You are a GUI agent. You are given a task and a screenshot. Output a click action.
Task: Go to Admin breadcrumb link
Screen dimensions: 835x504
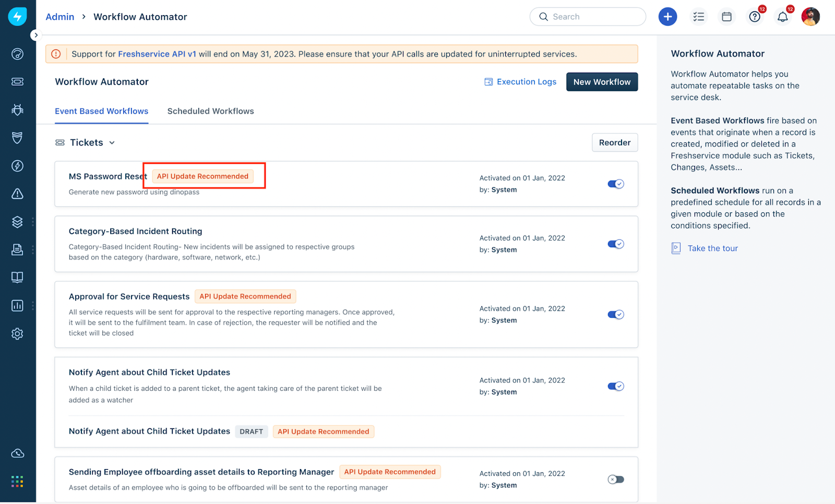(x=60, y=17)
